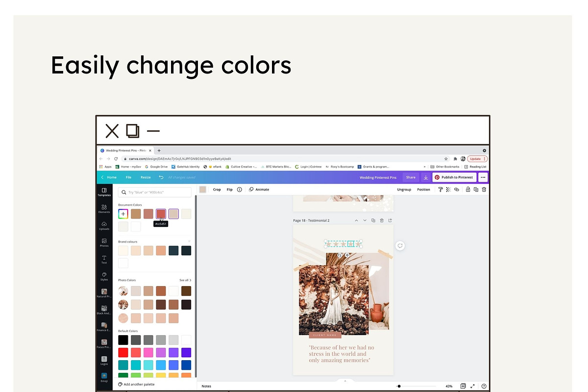Image resolution: width=588 pixels, height=392 pixels.
Task: Click the color search input field
Action: coord(155,193)
